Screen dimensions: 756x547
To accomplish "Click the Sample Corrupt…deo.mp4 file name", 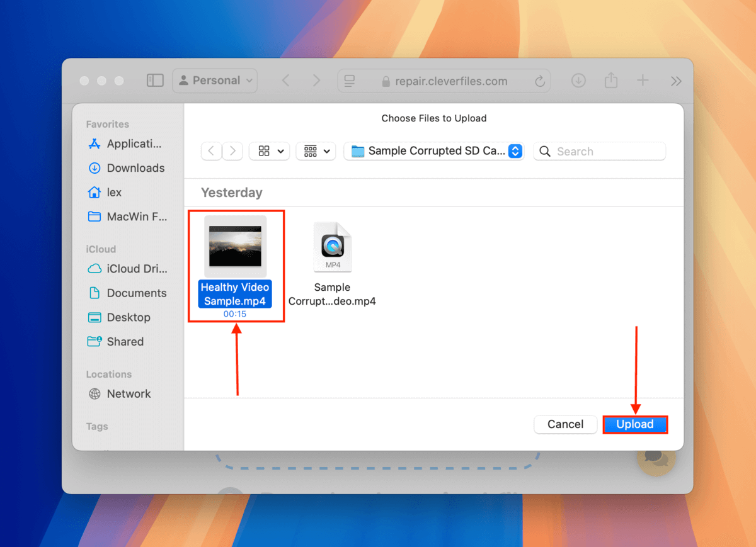I will coord(332,294).
